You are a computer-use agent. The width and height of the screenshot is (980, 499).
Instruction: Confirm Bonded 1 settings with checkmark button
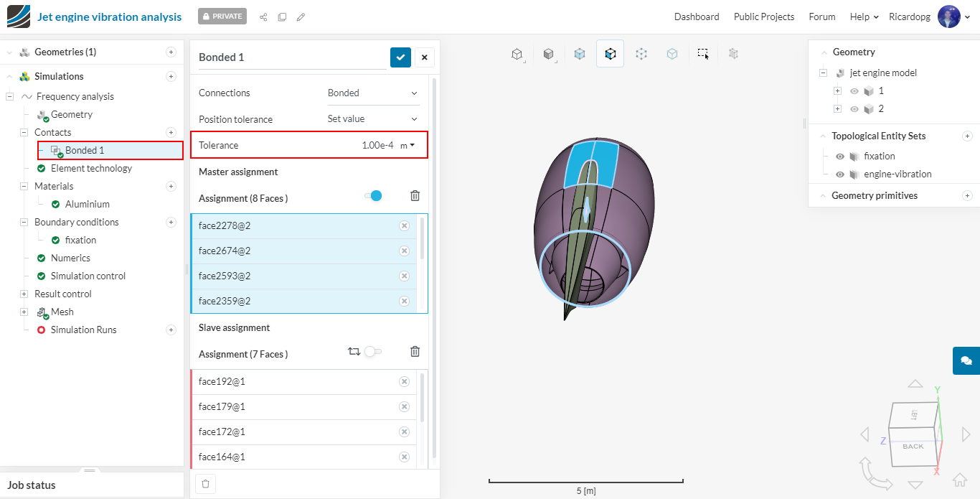[x=400, y=57]
